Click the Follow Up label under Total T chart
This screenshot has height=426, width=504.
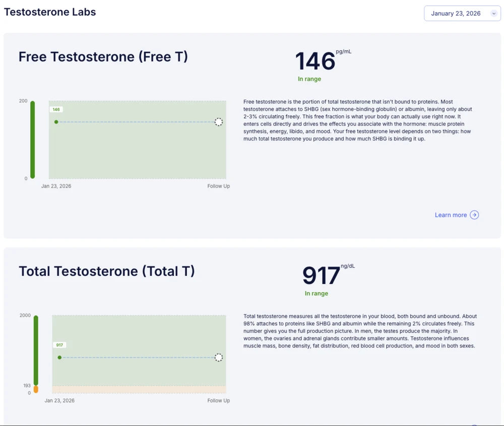click(219, 401)
